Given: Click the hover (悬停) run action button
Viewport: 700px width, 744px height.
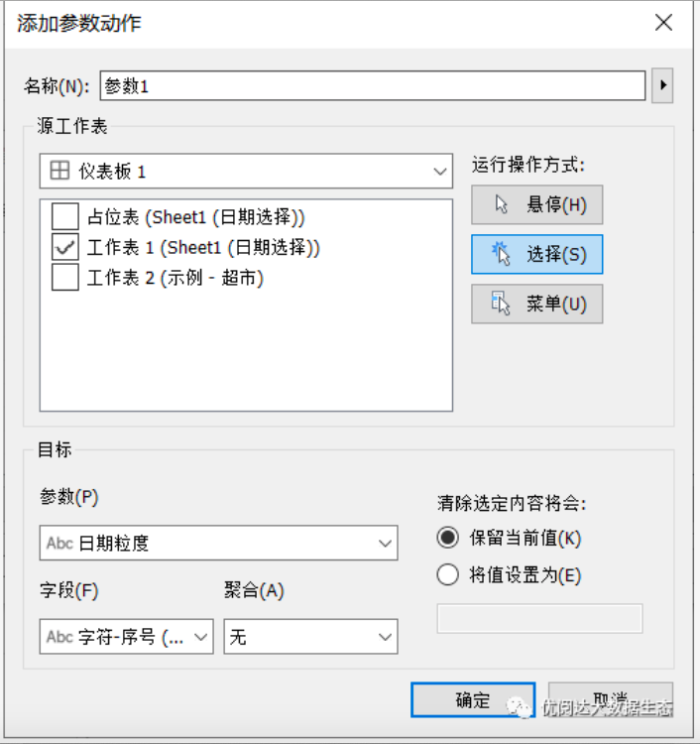Looking at the screenshot, I should tap(536, 205).
